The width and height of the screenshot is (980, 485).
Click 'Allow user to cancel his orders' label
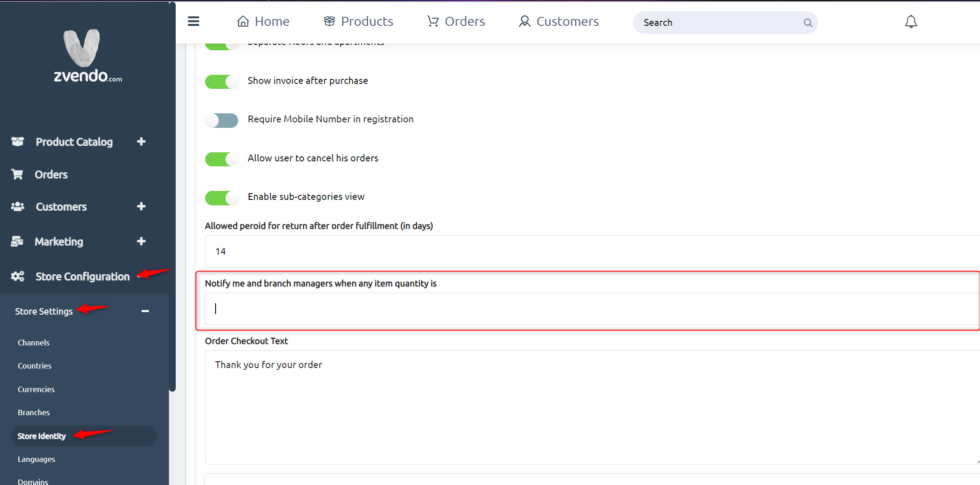[x=313, y=158]
